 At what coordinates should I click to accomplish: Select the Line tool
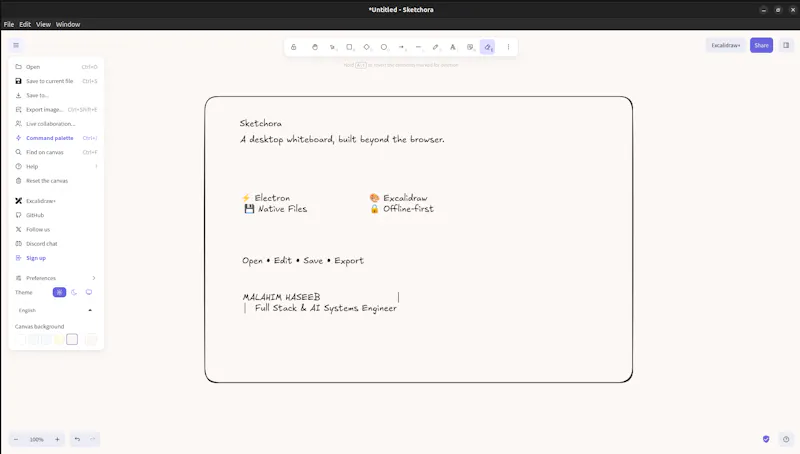tap(418, 47)
